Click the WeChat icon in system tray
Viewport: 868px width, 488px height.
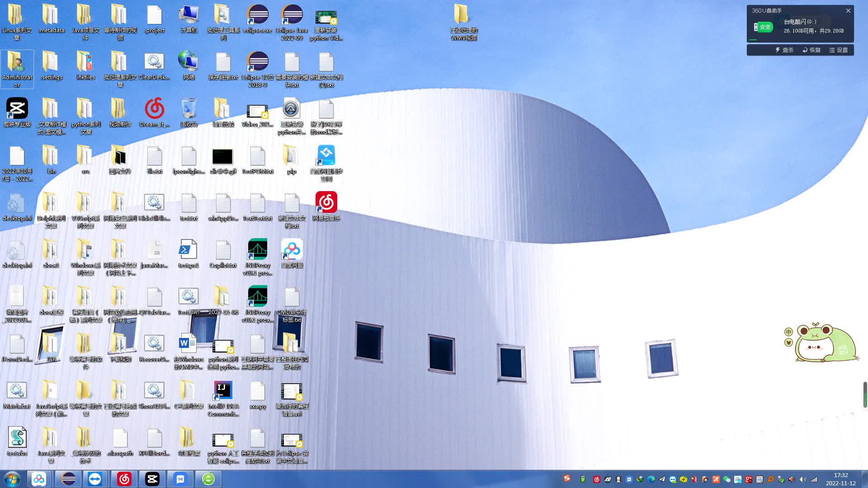726,479
